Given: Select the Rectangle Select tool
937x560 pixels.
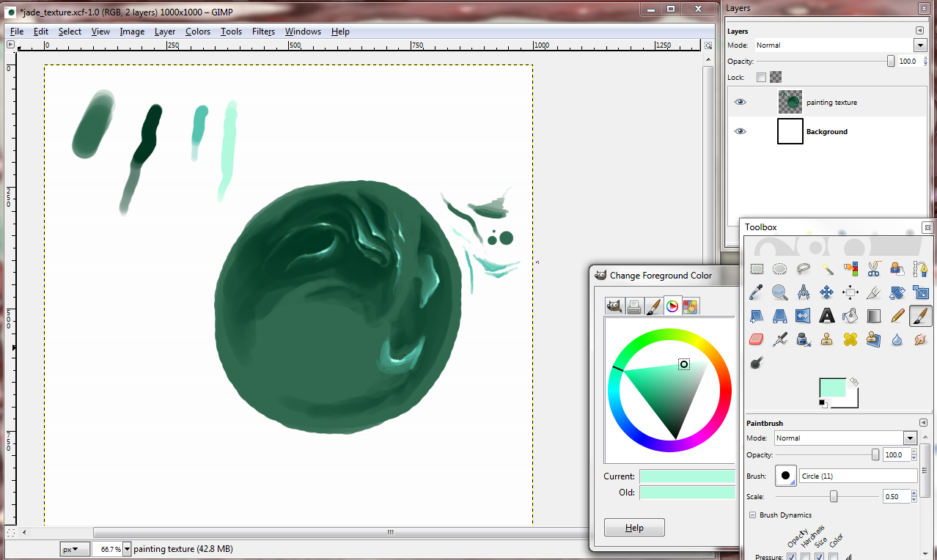Looking at the screenshot, I should (757, 269).
